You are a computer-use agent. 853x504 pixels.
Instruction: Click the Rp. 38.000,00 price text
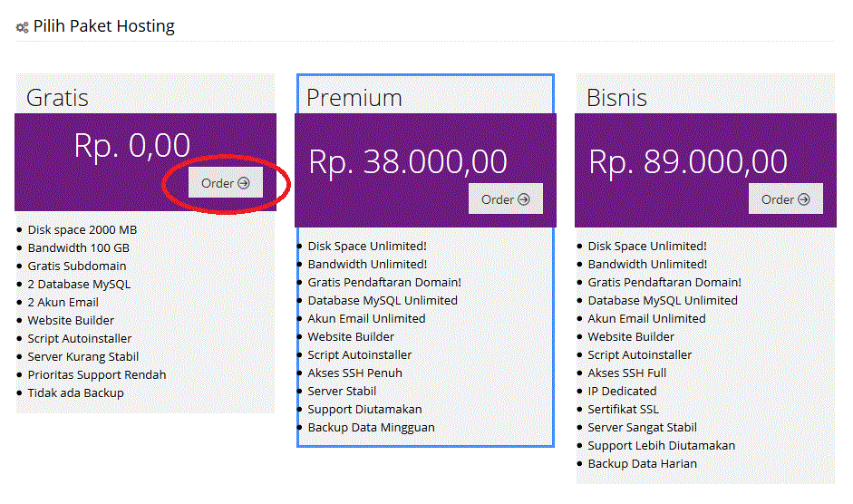pyautogui.click(x=408, y=161)
